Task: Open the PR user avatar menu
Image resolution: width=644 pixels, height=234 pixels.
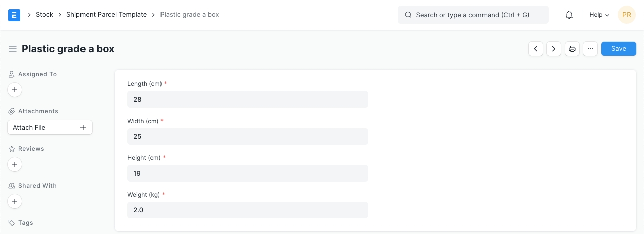Action: coord(626,15)
